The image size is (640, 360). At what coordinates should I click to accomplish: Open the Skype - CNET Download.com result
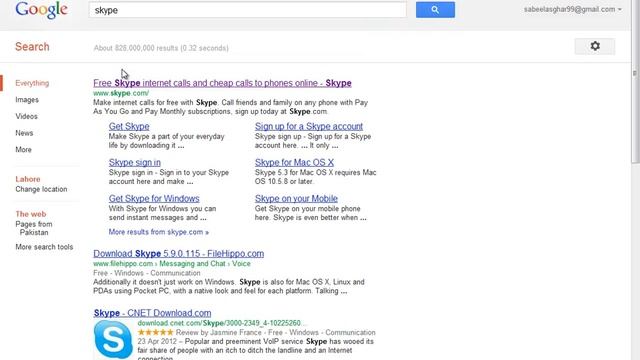152,313
